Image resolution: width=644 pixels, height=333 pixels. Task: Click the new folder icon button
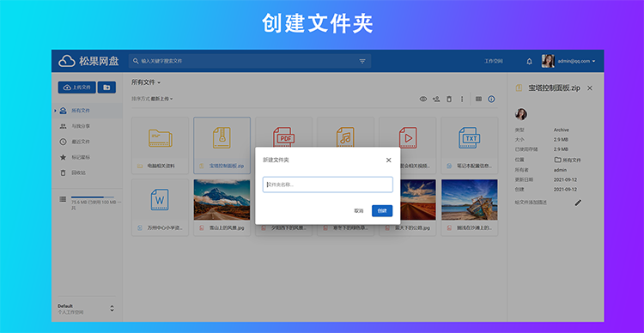106,87
